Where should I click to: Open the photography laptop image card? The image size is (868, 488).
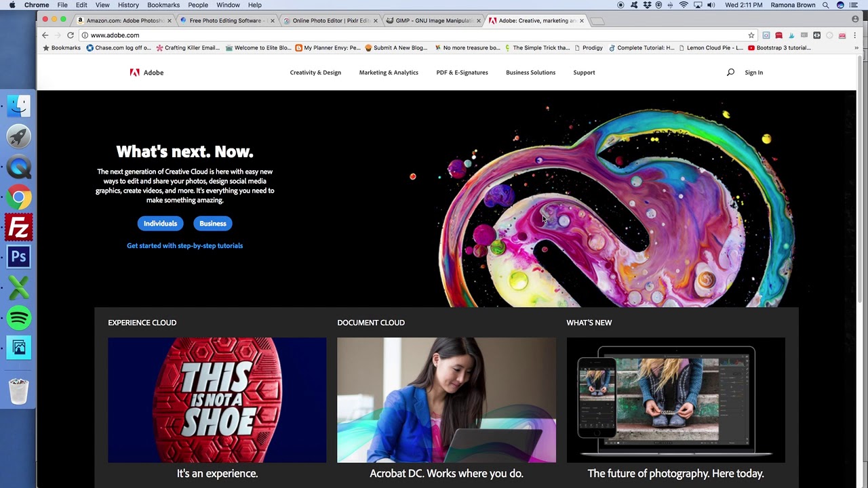[x=675, y=400]
